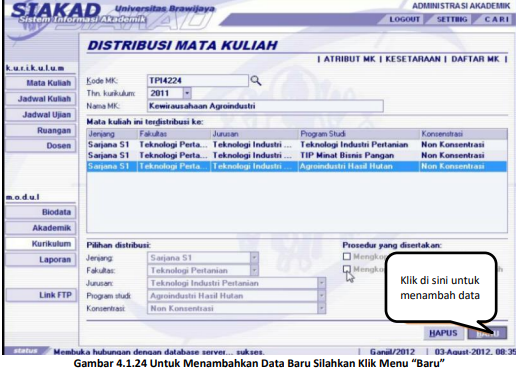Go to DAFTAR MK tab
516x370 pixels.
[x=475, y=59]
